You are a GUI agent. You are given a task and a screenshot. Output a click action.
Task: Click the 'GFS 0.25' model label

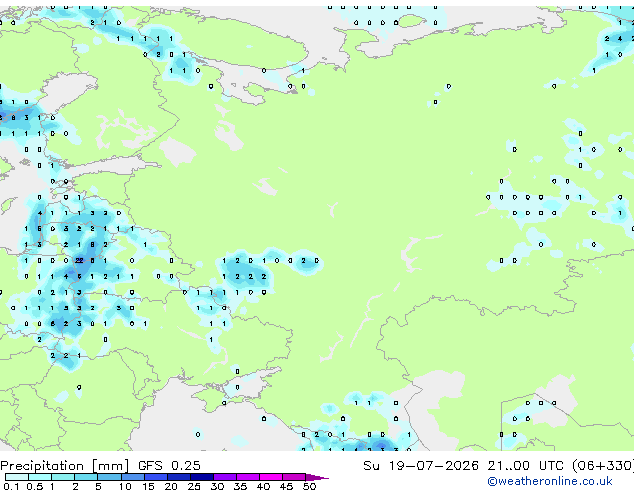169,466
